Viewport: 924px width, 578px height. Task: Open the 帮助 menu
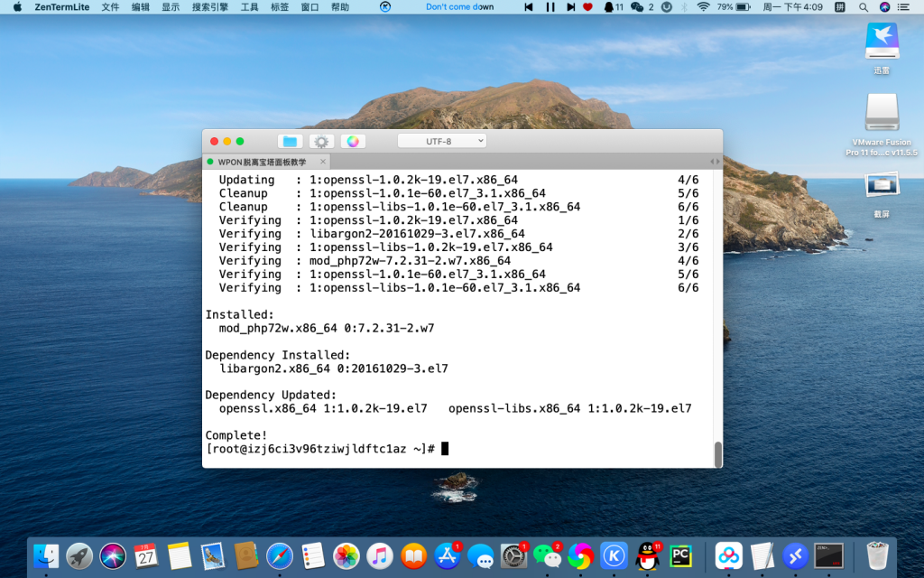[x=340, y=7]
